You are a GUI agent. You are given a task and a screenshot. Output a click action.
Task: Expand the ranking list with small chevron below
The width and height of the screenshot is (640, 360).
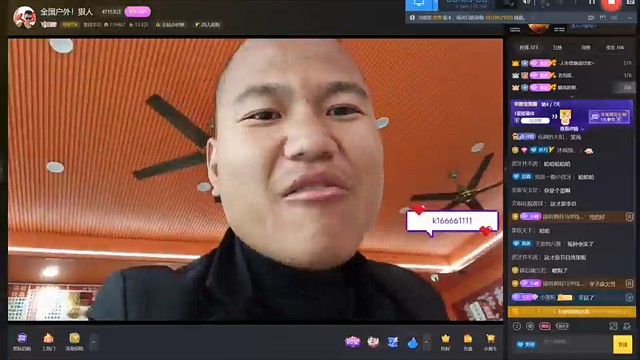(x=571, y=97)
